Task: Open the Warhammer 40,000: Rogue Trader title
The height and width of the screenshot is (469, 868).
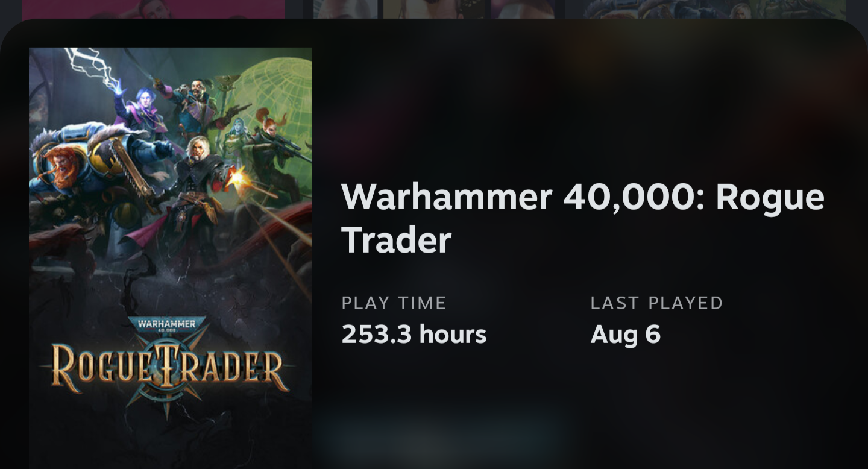Action: (x=582, y=218)
